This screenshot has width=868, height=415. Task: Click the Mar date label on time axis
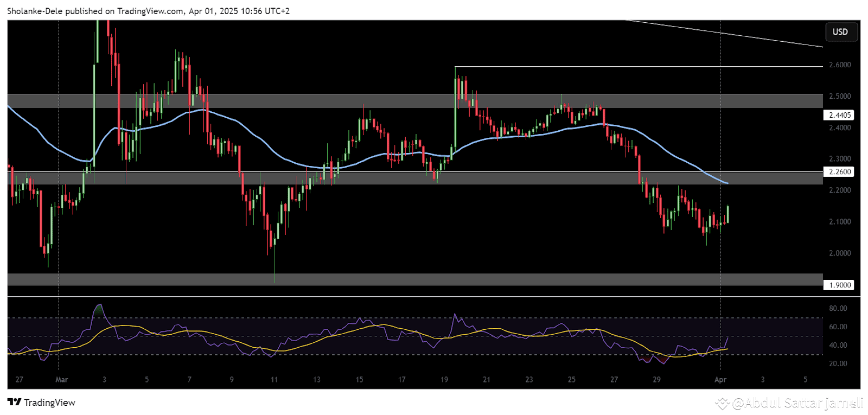click(x=61, y=379)
